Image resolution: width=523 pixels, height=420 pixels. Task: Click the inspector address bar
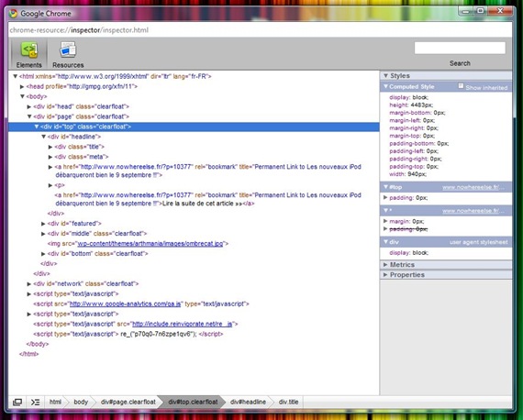(261, 30)
